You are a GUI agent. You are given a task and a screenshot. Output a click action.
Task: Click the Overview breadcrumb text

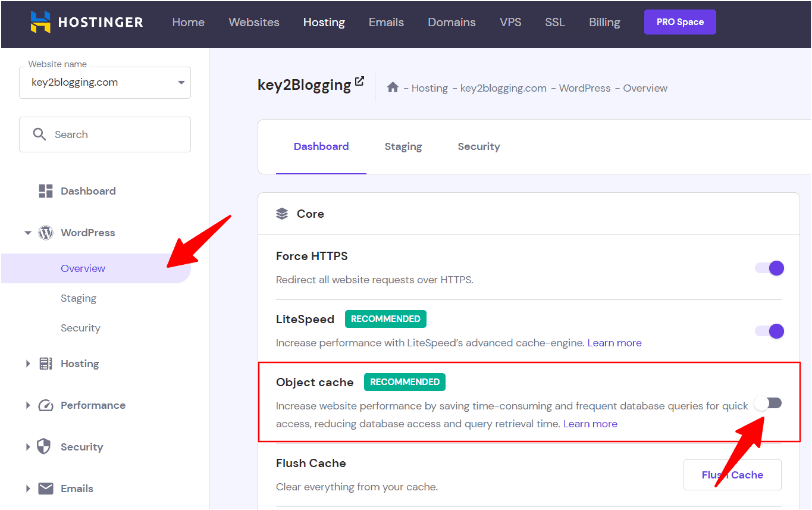(645, 88)
